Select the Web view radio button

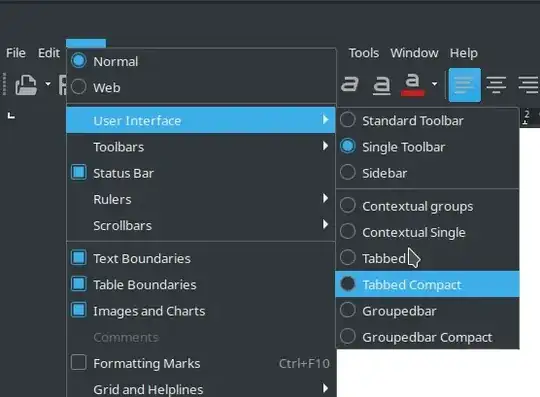79,87
